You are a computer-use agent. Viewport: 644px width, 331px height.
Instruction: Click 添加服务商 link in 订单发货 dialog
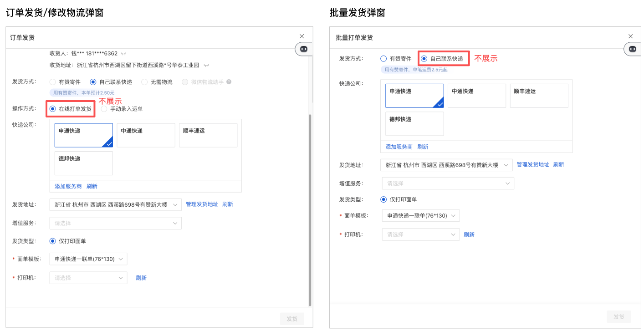(68, 186)
